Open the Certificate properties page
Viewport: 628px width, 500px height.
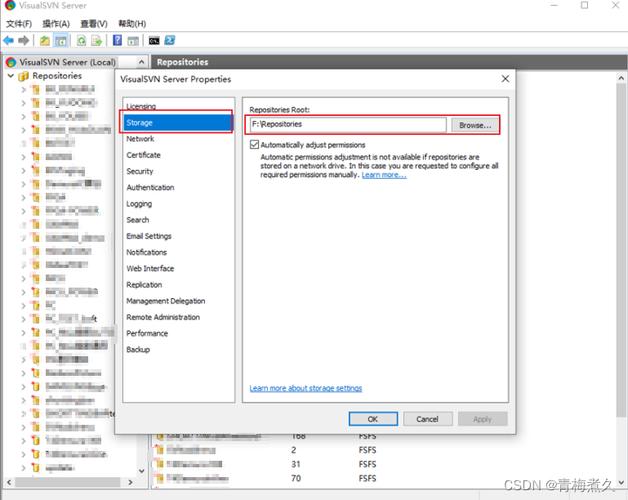tap(143, 155)
